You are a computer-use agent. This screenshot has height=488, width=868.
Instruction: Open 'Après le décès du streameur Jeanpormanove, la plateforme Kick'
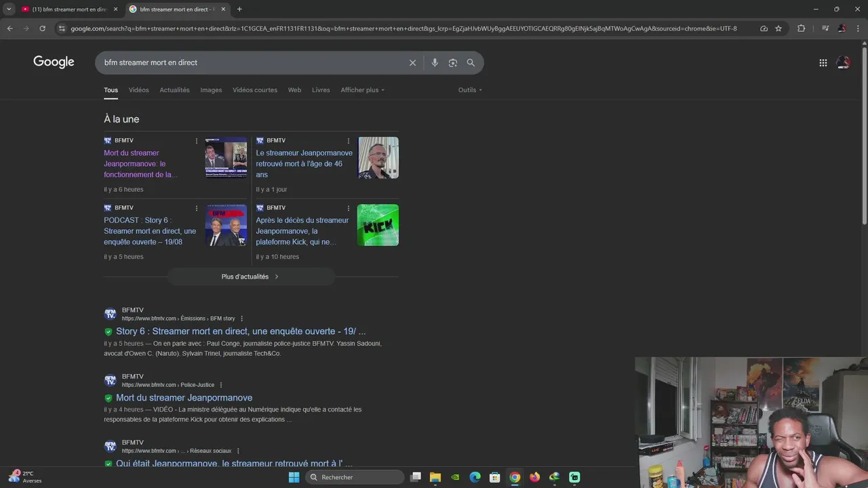[x=302, y=231]
